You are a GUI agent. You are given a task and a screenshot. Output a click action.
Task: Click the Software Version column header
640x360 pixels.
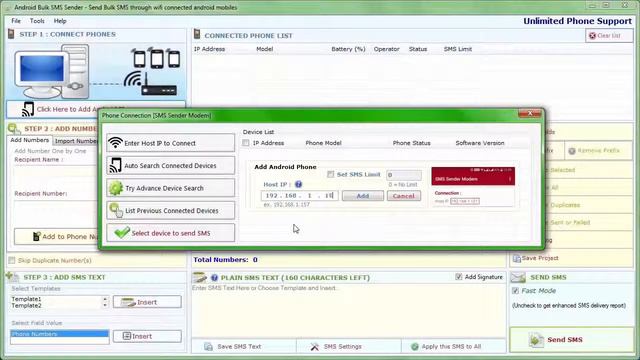coord(480,143)
